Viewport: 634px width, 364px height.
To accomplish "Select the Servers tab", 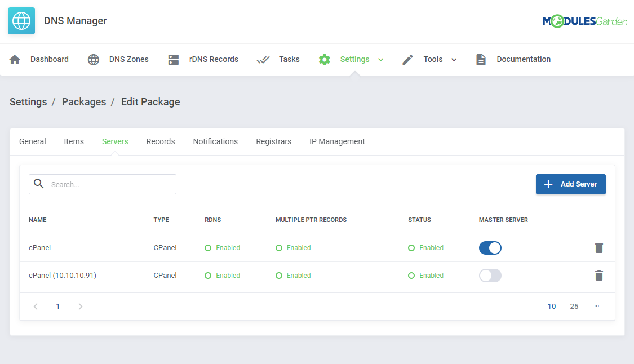I will tap(115, 141).
